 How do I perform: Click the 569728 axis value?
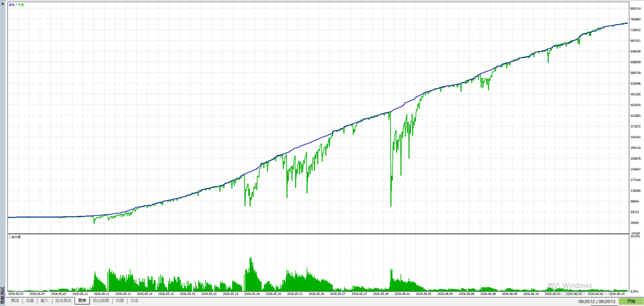636,73
